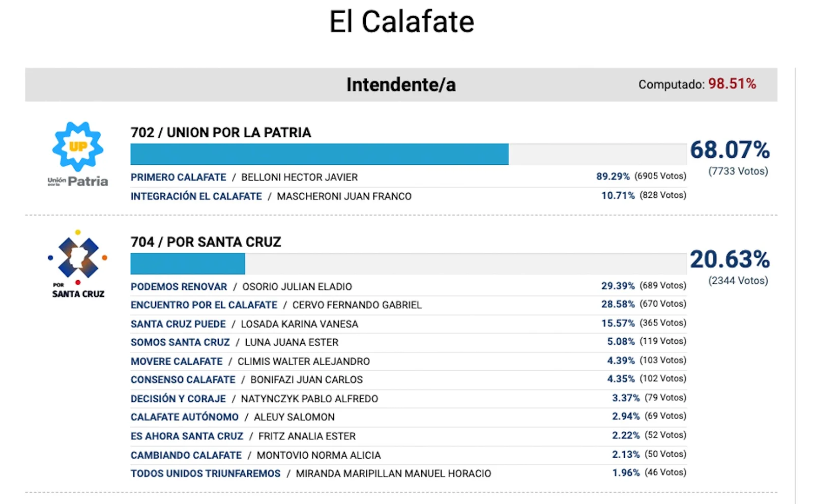Click the CONSENSO CALAFATE link
This screenshot has width=814, height=504.
[183, 379]
